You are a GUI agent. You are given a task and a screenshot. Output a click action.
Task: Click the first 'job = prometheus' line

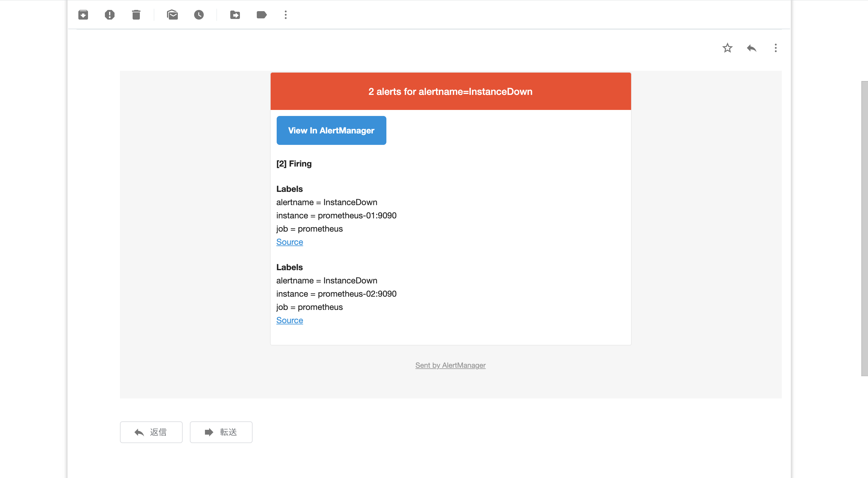pos(309,229)
